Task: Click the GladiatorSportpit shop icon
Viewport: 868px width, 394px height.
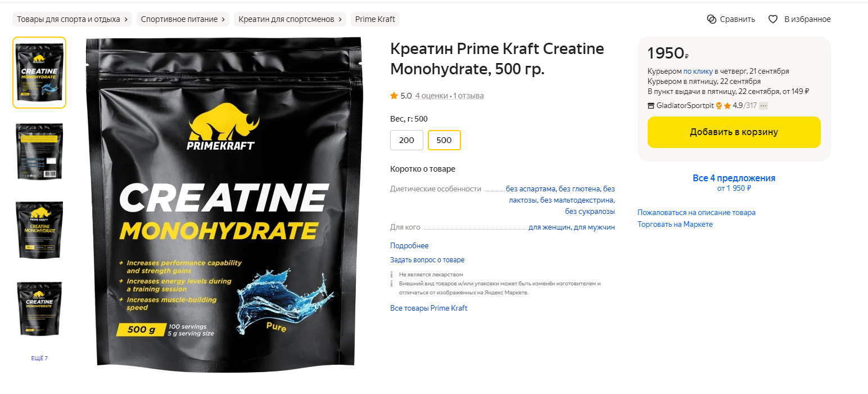Action: point(651,106)
